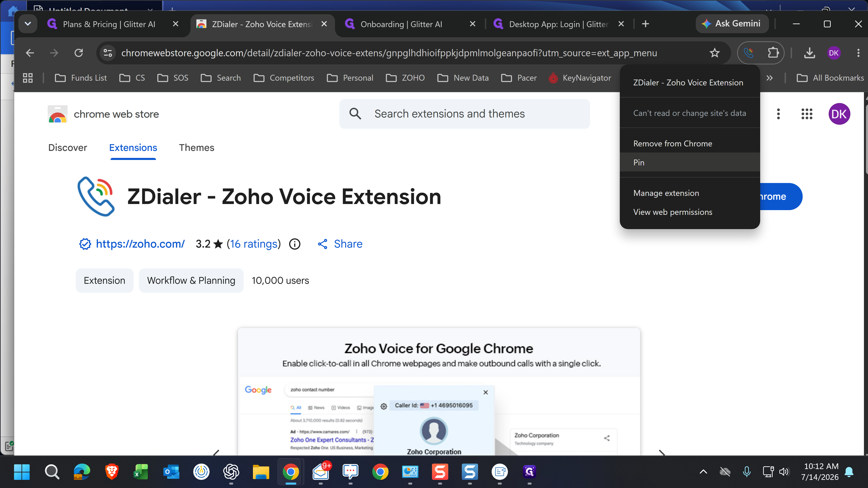Open All Bookmarks folder

point(830,78)
